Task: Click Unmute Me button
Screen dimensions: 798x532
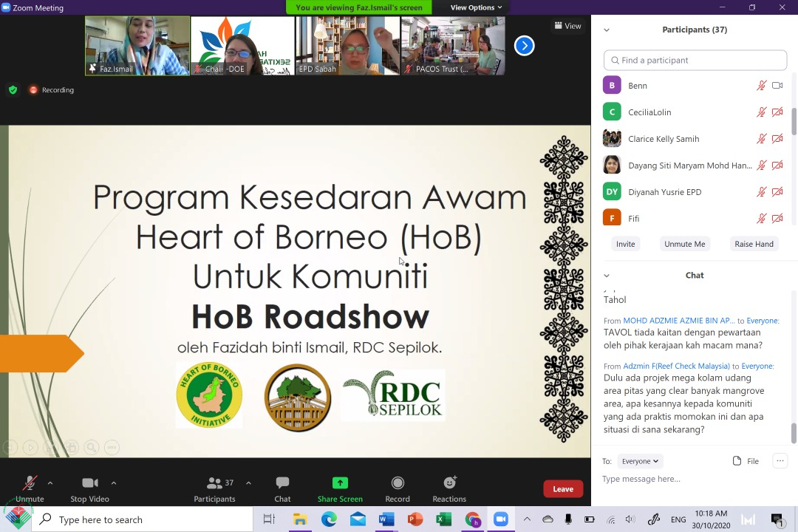Action: pyautogui.click(x=684, y=244)
